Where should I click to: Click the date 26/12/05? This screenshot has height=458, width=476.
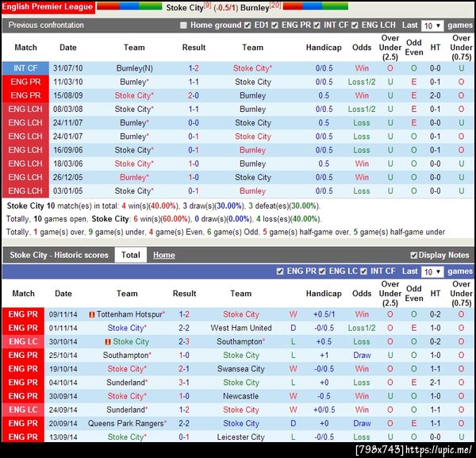68,177
